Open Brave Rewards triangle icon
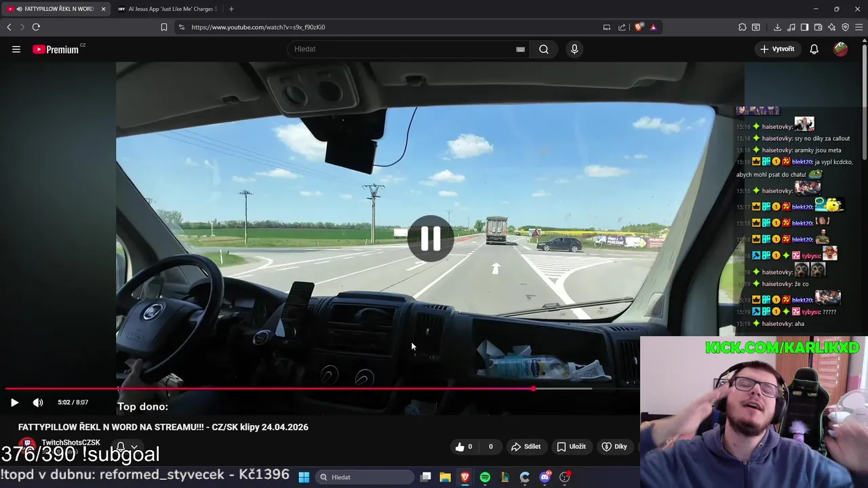 [x=653, y=27]
